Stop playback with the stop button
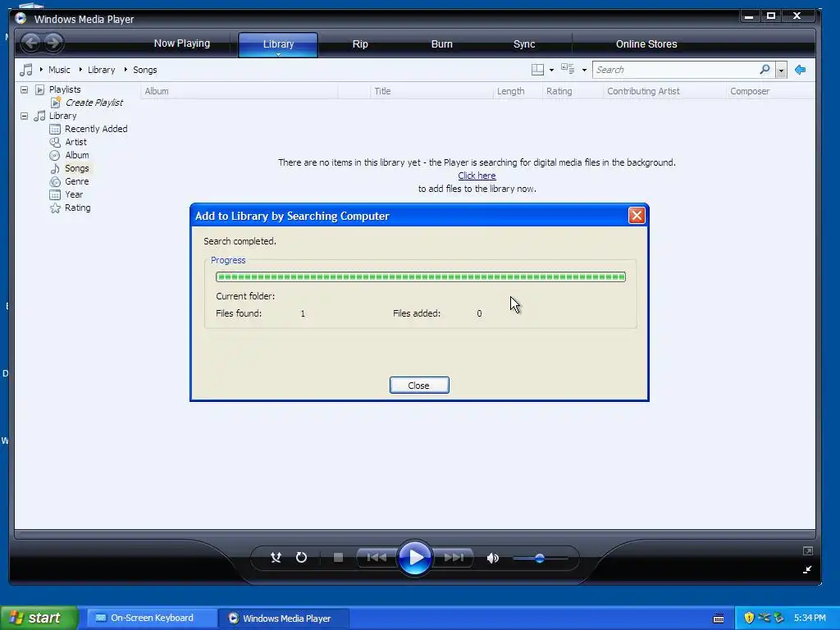This screenshot has height=630, width=840. click(x=338, y=558)
